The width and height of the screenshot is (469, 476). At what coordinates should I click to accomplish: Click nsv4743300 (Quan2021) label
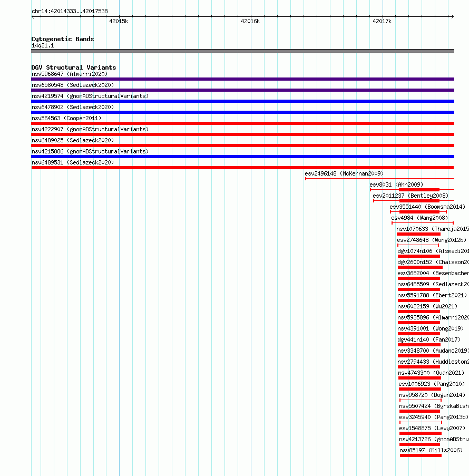tap(431, 373)
